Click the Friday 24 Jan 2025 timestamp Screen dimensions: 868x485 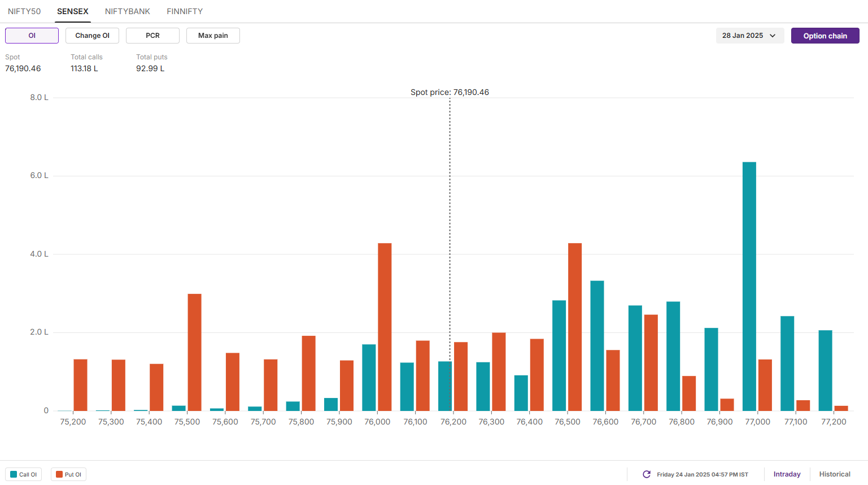pos(703,474)
